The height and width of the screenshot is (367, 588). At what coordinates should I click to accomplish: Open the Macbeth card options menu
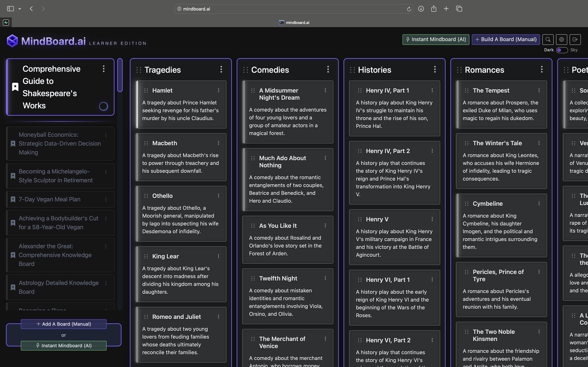218,143
